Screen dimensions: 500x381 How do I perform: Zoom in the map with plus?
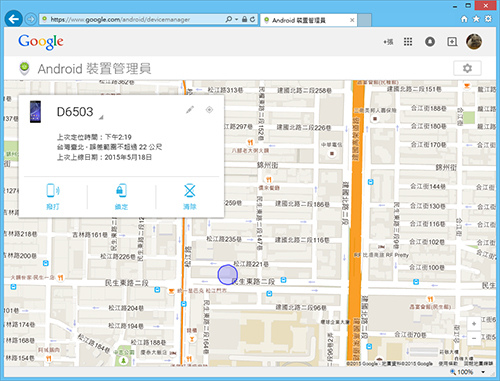click(x=474, y=324)
